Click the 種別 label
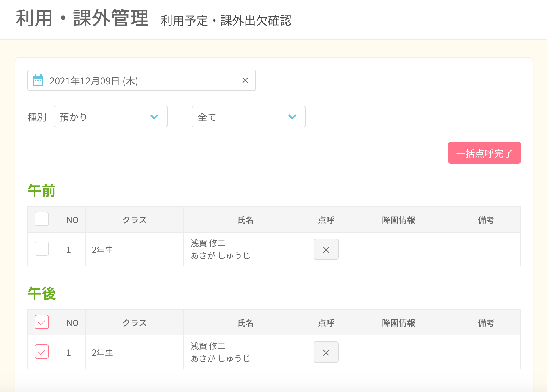This screenshot has height=392, width=547. click(37, 117)
